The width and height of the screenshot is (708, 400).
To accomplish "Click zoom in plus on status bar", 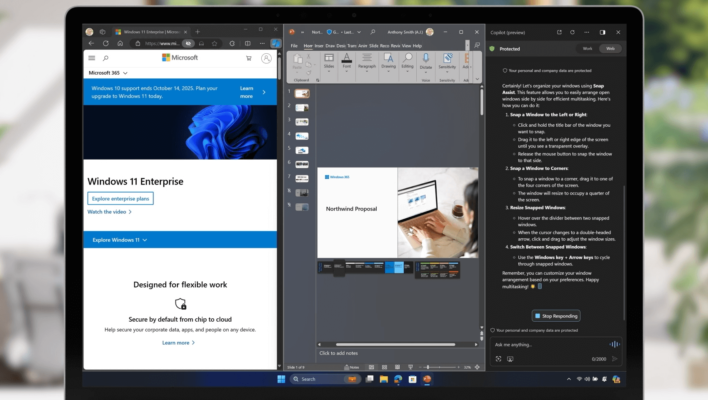I will pos(460,367).
